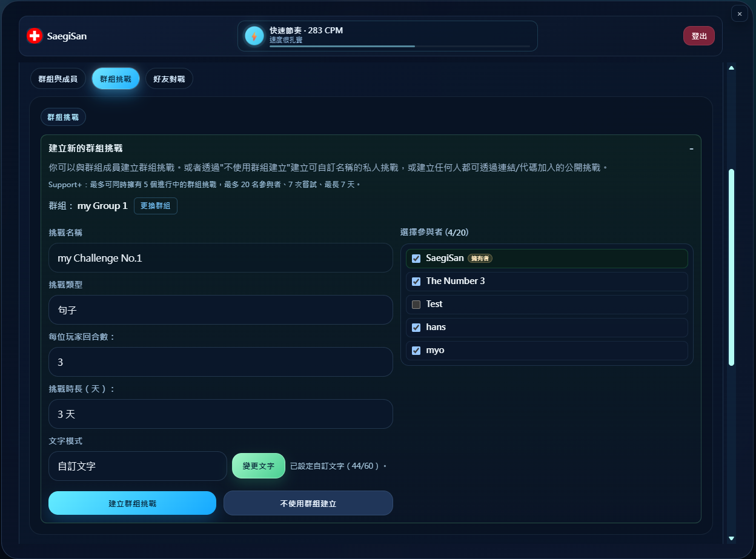
Task: Open the 每位玩家回合數 dropdown showing 3
Action: pos(220,362)
